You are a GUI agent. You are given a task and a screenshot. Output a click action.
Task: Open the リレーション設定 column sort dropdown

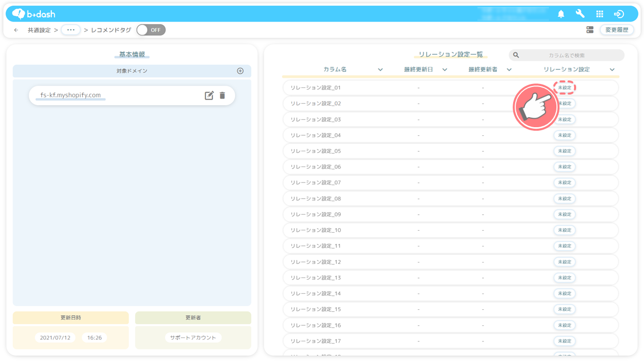(612, 70)
